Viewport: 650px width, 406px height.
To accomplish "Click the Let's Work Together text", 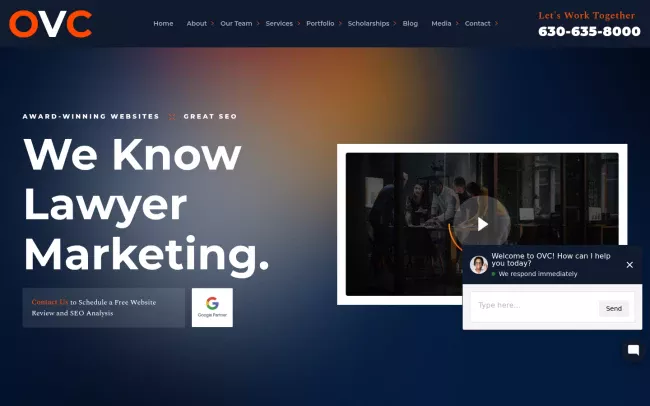I will pyautogui.click(x=587, y=16).
